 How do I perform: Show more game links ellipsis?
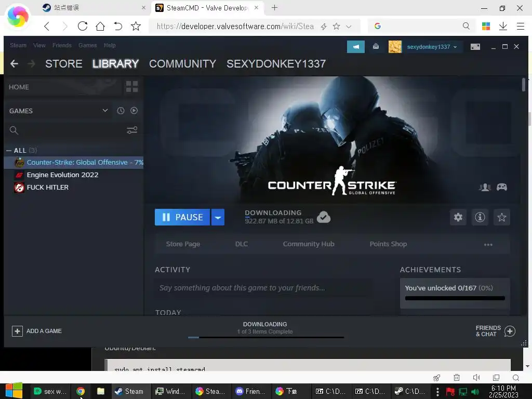click(x=488, y=245)
